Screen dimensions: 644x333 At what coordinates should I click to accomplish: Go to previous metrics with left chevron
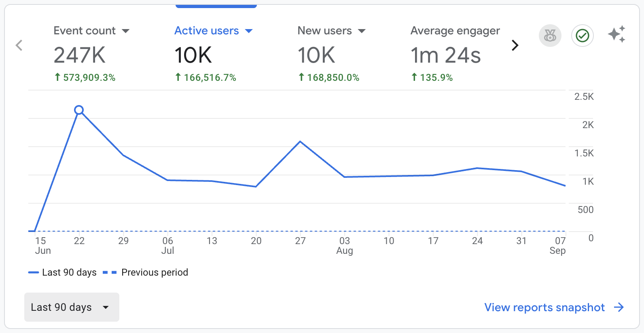tap(19, 45)
